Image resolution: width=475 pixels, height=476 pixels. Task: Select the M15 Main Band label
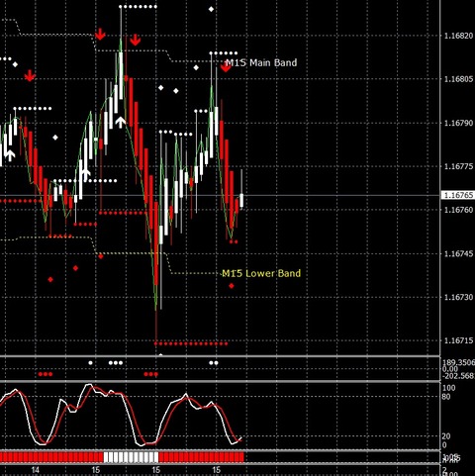[261, 62]
